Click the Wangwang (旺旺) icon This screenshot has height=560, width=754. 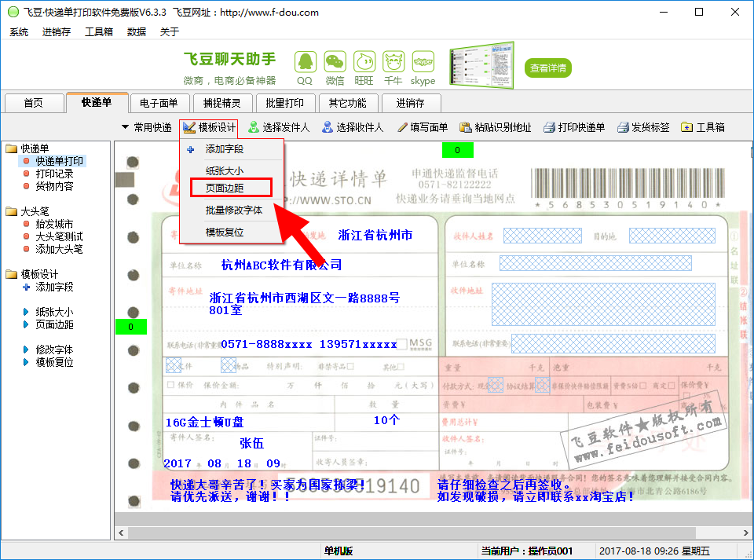coord(364,62)
